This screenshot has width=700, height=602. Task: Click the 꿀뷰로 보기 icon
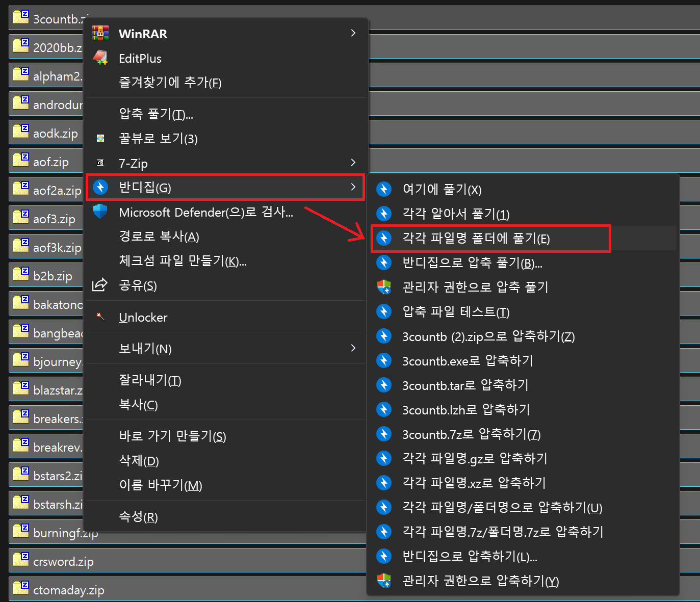[100, 138]
